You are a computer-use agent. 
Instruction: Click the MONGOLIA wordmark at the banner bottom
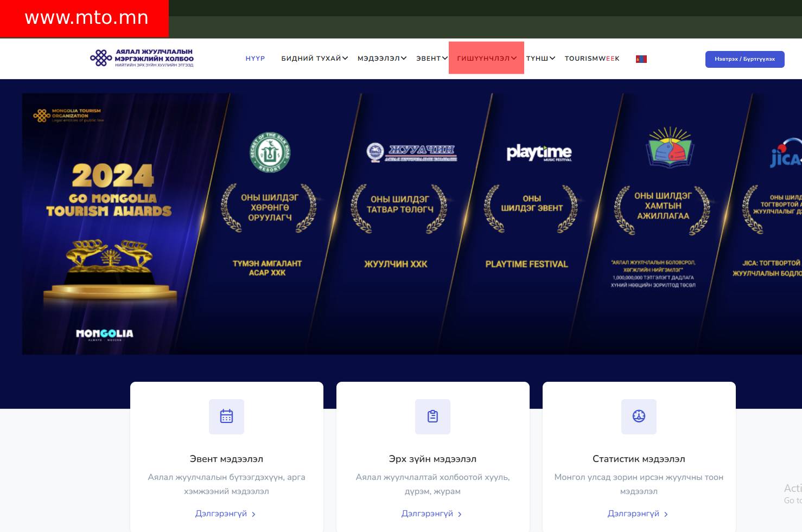coord(105,334)
